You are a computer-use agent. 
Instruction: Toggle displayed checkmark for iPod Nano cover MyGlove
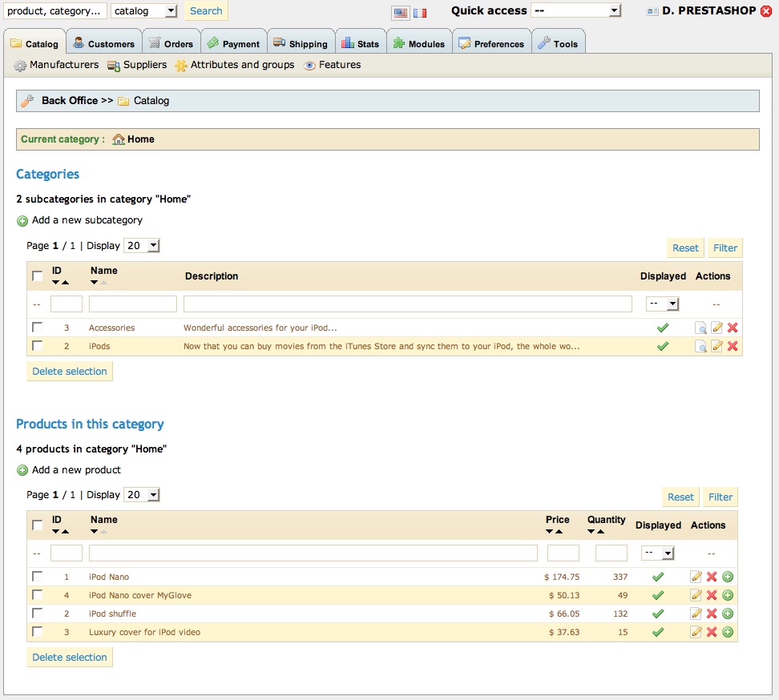658,595
